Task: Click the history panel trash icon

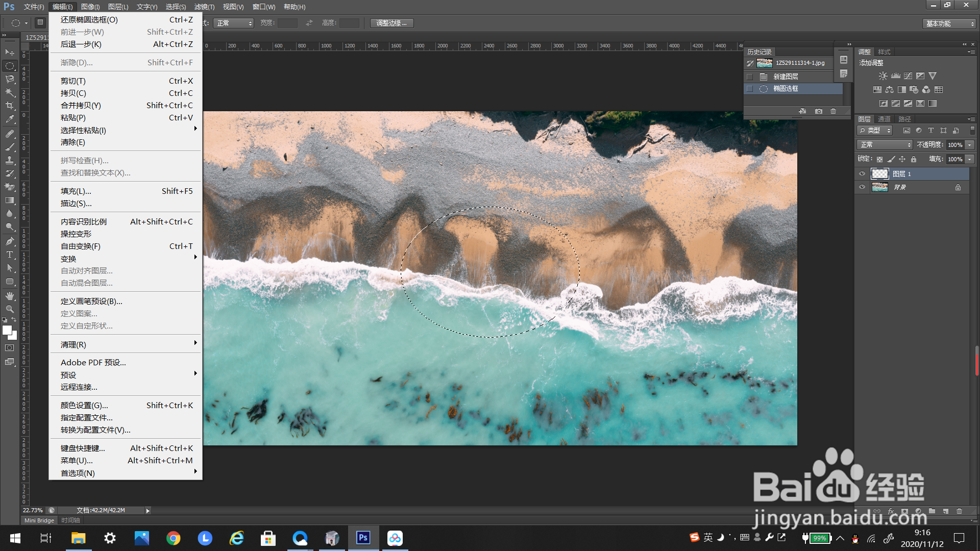Action: (x=834, y=111)
